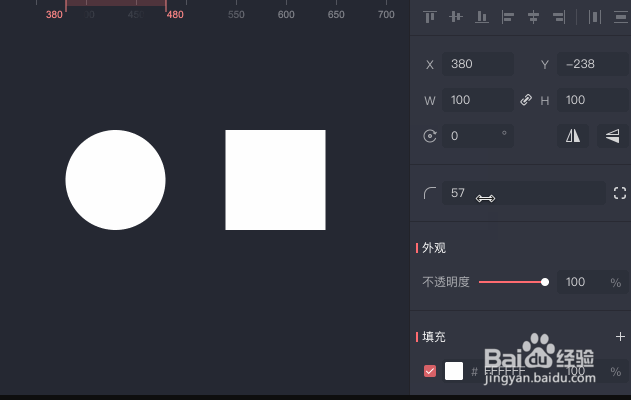Click the rotation icon
The image size is (631, 400).
click(430, 136)
